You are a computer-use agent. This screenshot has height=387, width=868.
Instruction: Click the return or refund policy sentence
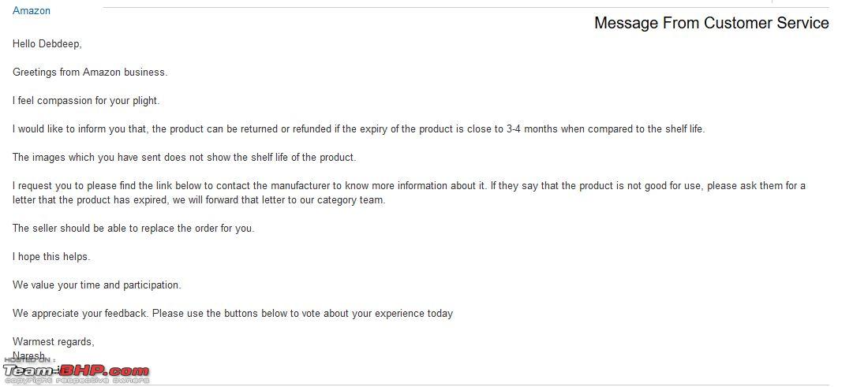(x=359, y=128)
